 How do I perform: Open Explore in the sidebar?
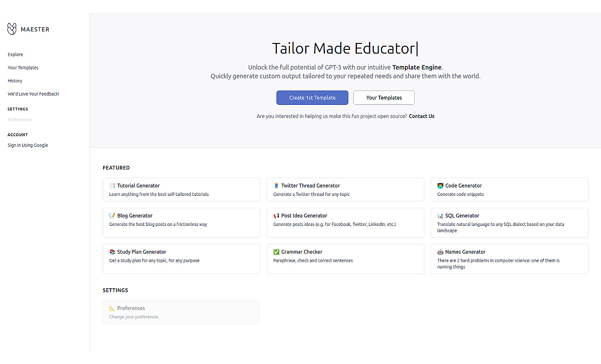point(15,55)
